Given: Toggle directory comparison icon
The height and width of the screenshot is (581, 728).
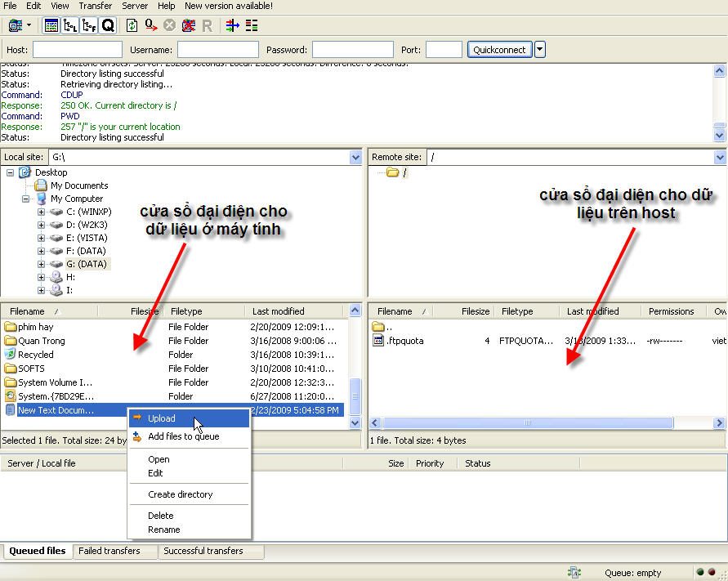Looking at the screenshot, I should 252,25.
